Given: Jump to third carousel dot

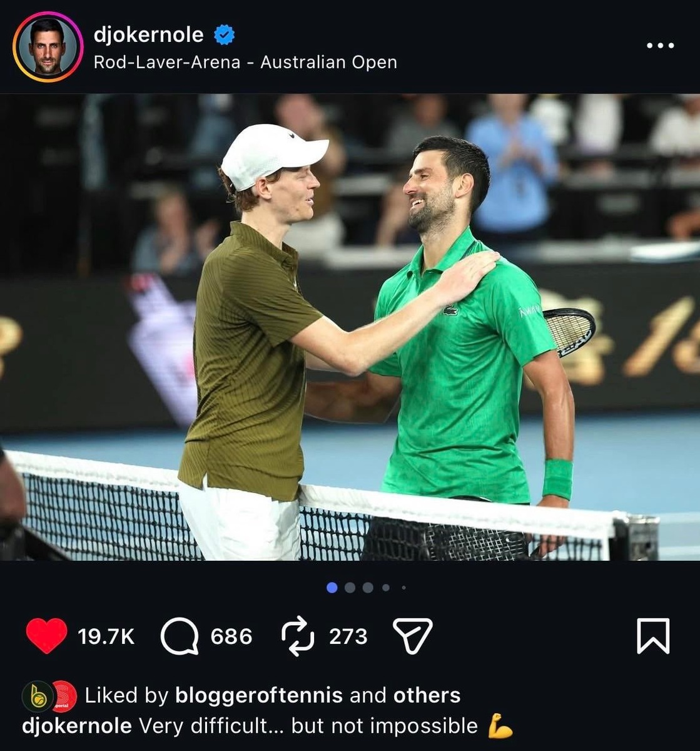Looking at the screenshot, I should click(x=368, y=588).
